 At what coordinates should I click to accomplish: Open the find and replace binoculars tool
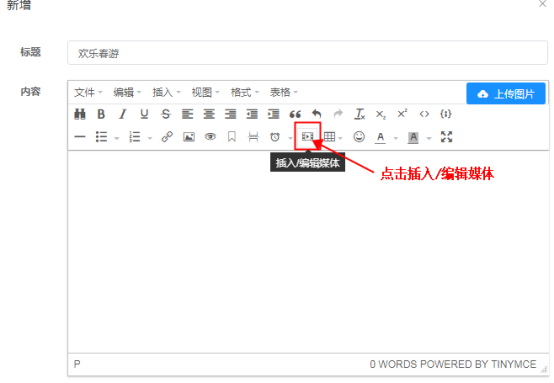(x=80, y=114)
